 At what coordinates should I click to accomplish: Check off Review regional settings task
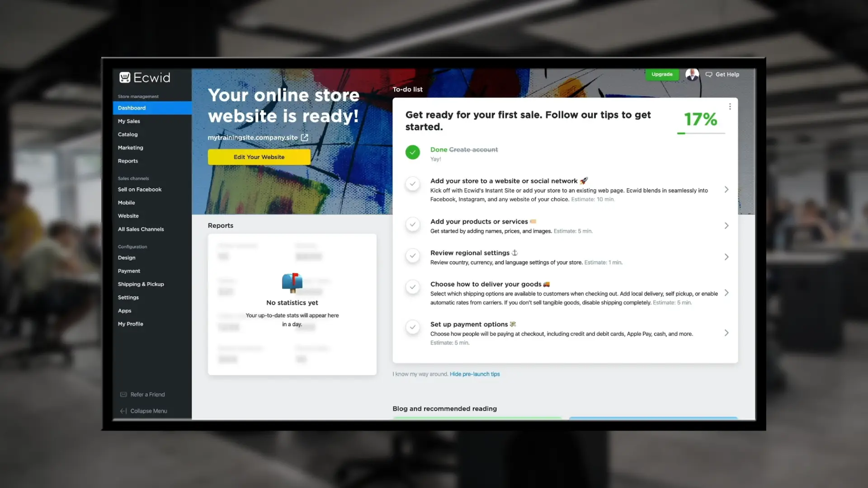tap(412, 256)
